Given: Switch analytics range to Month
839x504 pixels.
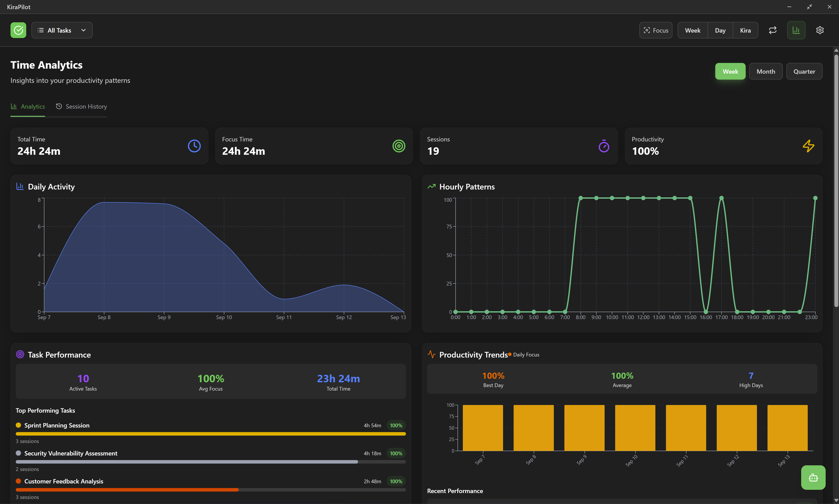Looking at the screenshot, I should [766, 71].
